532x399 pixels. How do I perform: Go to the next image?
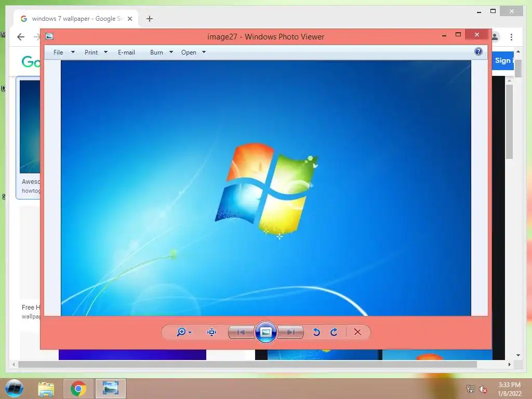coord(291,332)
